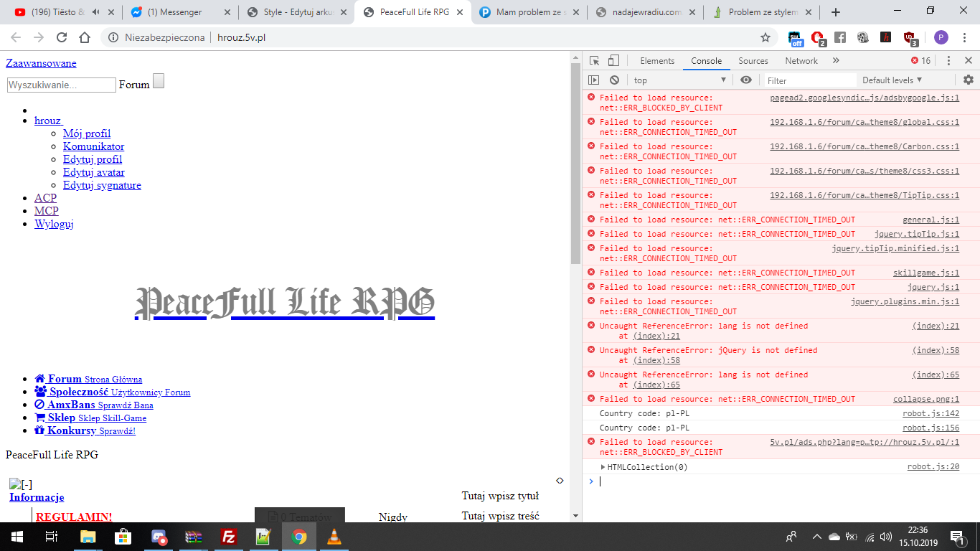Toggle the [-] collapse for Informacje
Screen dimensions: 980x551
21,484
